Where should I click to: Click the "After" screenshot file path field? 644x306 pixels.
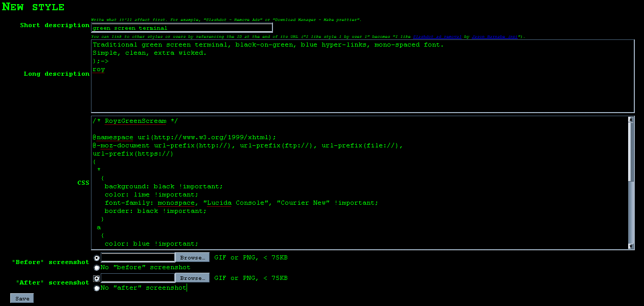[x=138, y=278]
